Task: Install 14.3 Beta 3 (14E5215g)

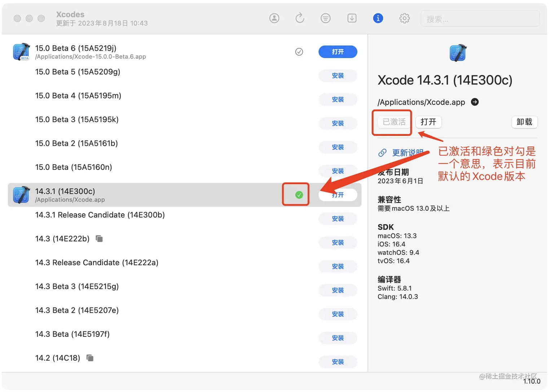Action: (x=338, y=290)
